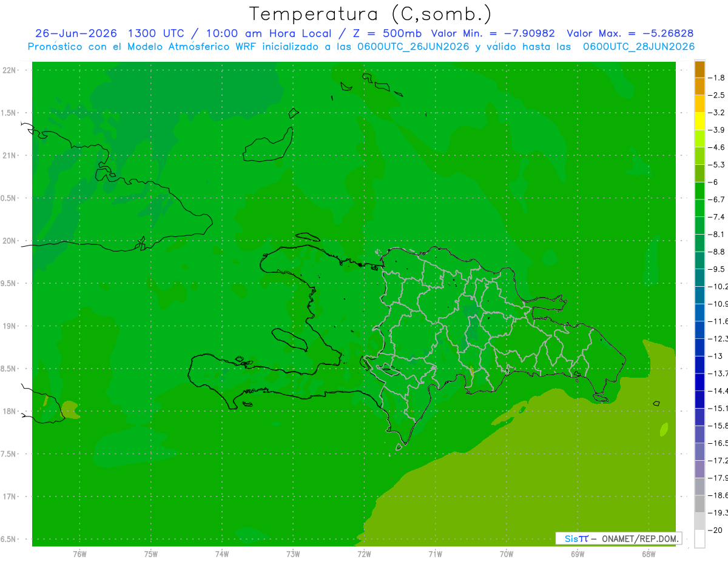Image resolution: width=728 pixels, height=562 pixels.
Task: Click the 71W longitude axis label
Action: tap(435, 554)
